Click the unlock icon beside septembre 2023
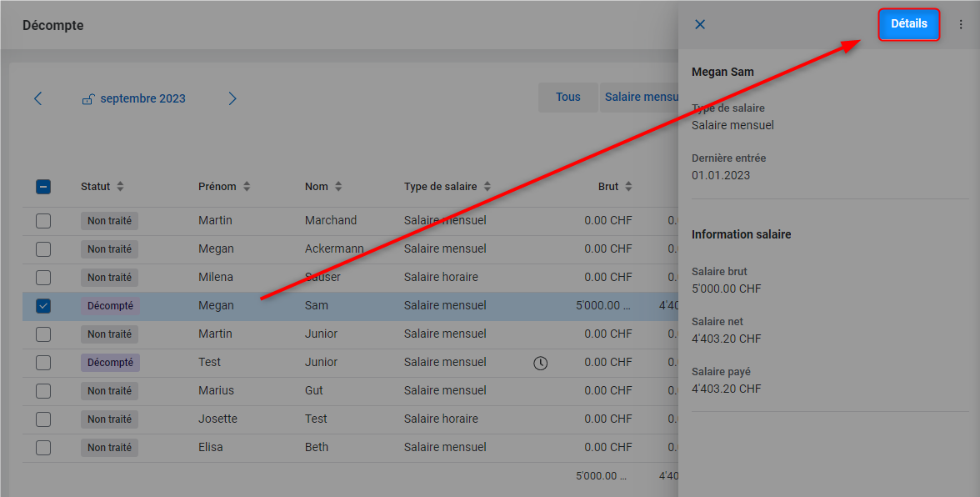980x497 pixels. click(88, 98)
